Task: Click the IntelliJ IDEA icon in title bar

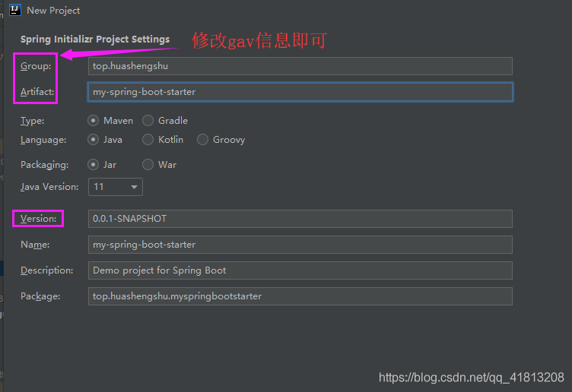Action: tap(15, 10)
